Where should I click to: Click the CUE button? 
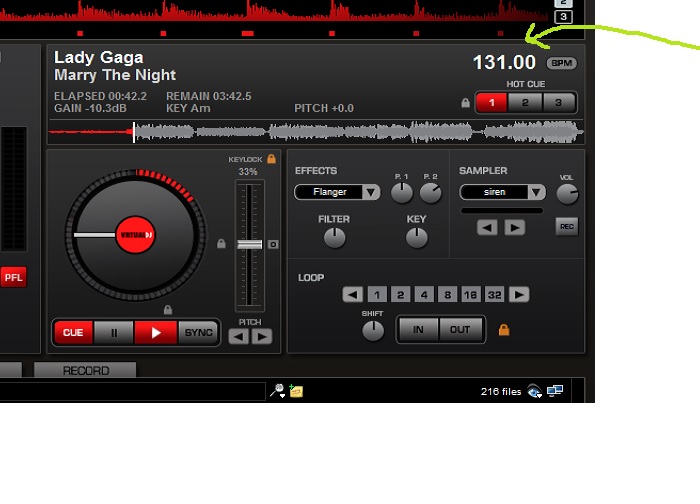click(73, 333)
